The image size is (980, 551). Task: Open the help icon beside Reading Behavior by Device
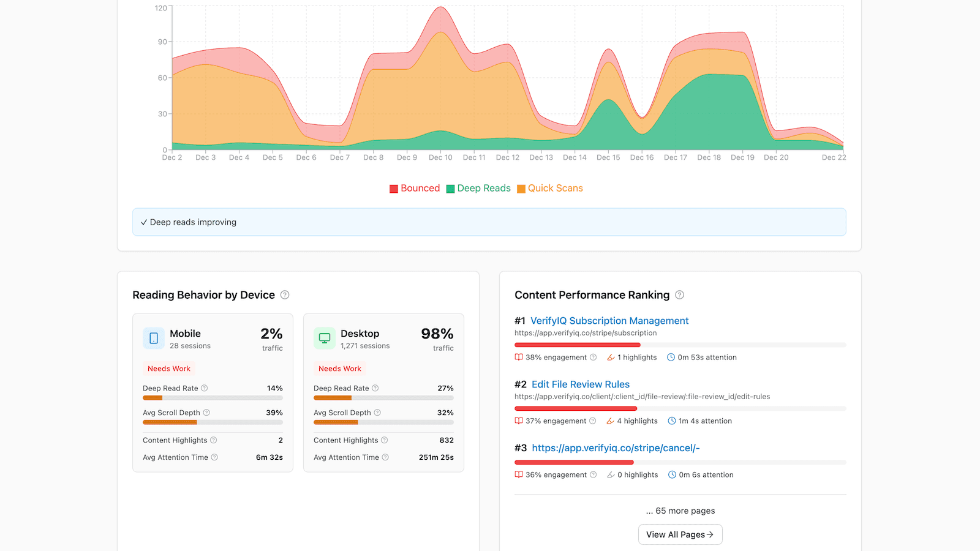pyautogui.click(x=284, y=295)
